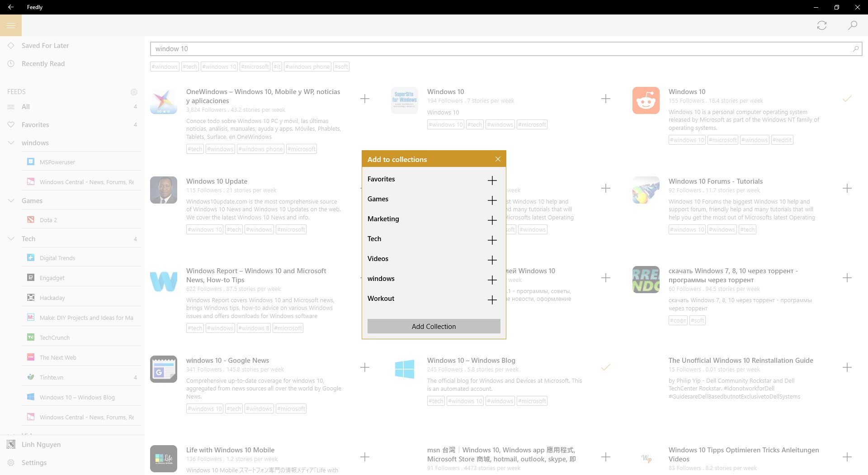The width and height of the screenshot is (868, 475).
Task: Open feed organization gear next to FEEDS
Action: tap(134, 92)
